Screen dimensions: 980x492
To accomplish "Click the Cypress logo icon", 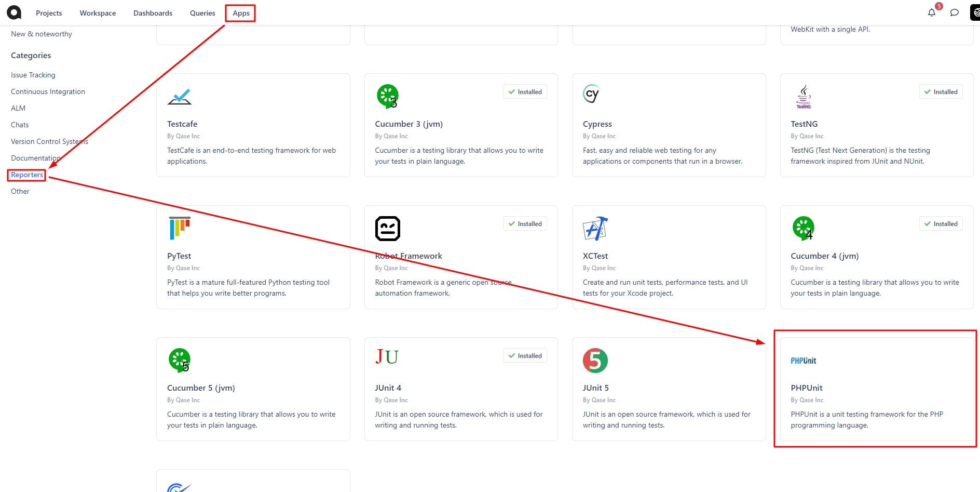I will [x=591, y=94].
